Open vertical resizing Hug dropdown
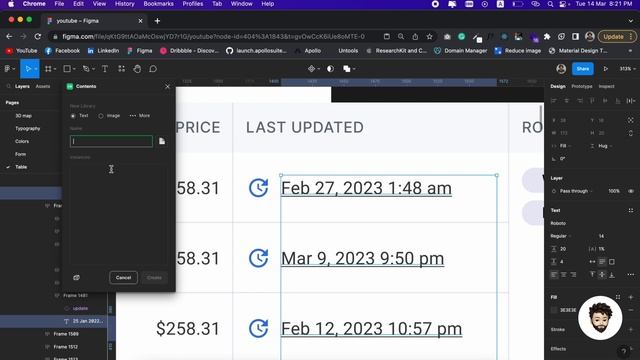Screen dimensions: 640x360 click(604, 146)
